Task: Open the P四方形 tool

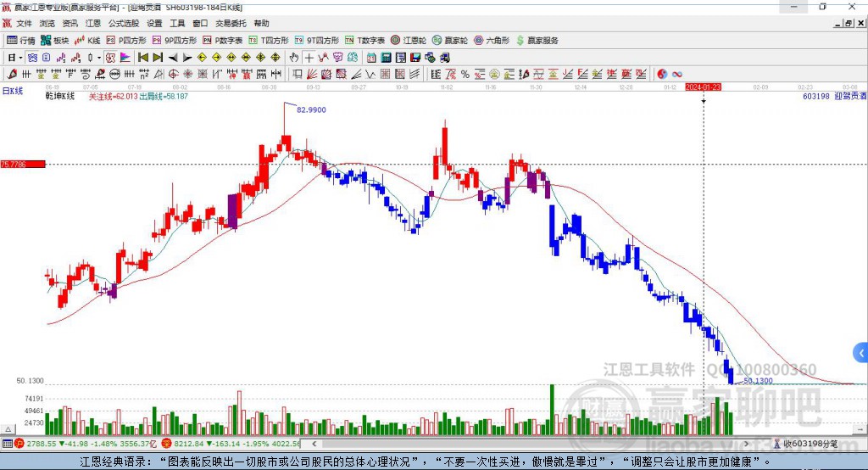Action: coord(126,41)
